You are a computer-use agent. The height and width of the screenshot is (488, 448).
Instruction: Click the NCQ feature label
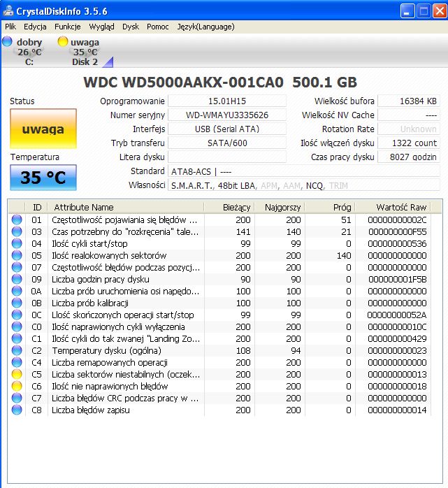[315, 186]
